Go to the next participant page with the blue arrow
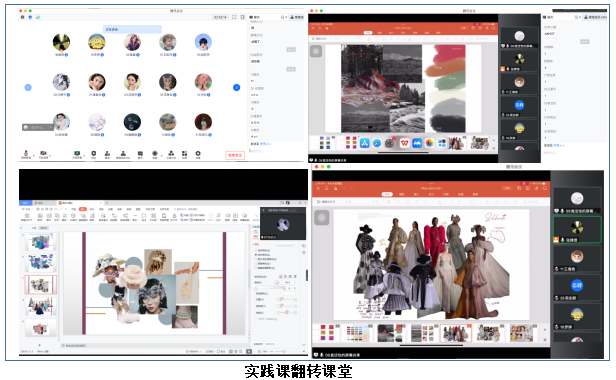Viewport: 616px width, 380px height. click(236, 87)
